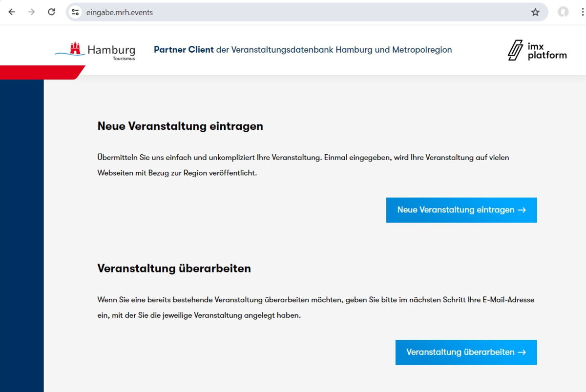Viewport: 586px width, 392px height.
Task: Reload the current page
Action: tap(51, 12)
